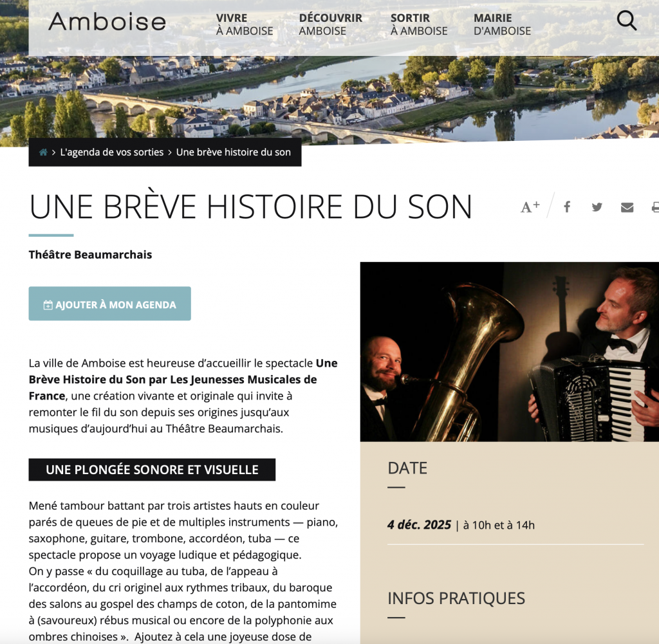Click the home icon in breadcrumb
Image resolution: width=659 pixels, height=644 pixels.
point(43,152)
